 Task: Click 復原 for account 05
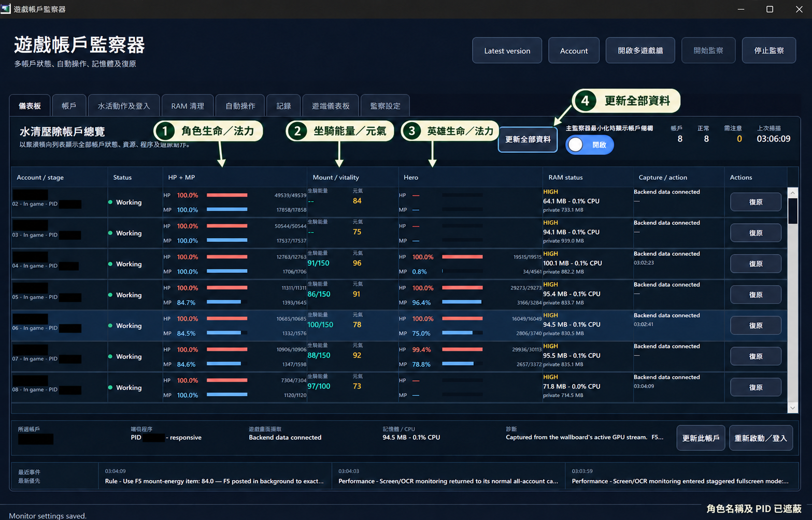[x=756, y=295]
